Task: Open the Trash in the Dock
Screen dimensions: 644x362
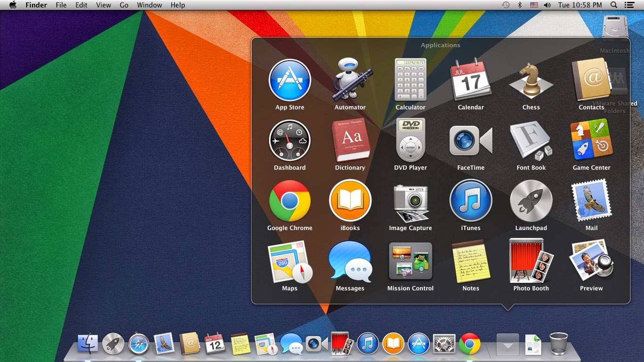Action: [559, 343]
